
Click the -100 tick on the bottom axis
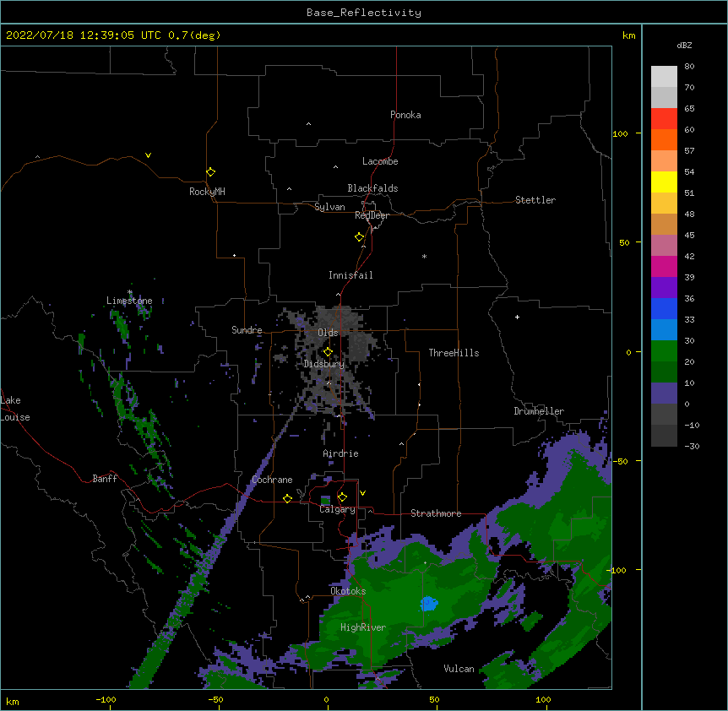coord(106,699)
